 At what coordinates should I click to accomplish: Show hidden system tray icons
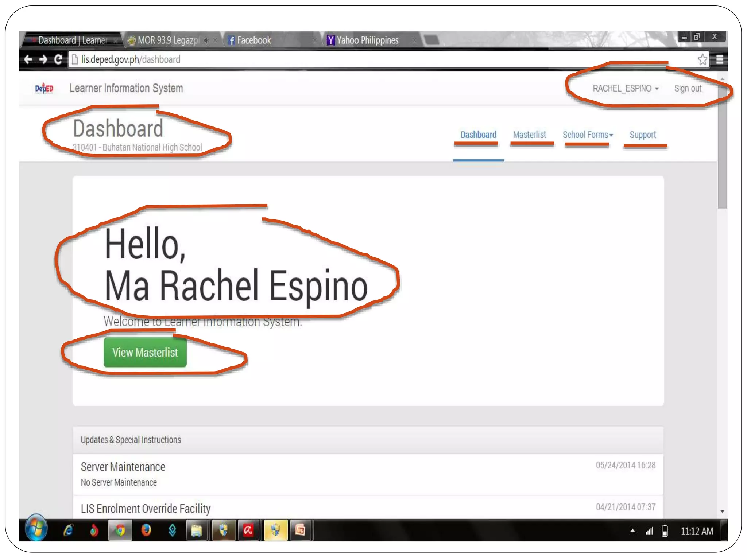[x=632, y=531]
